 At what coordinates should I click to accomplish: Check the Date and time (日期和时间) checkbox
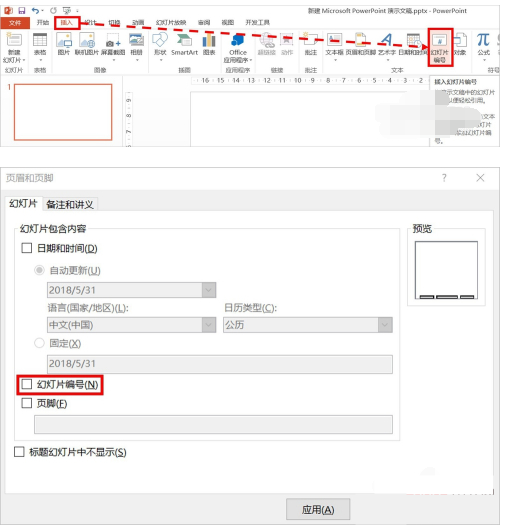pyautogui.click(x=27, y=249)
